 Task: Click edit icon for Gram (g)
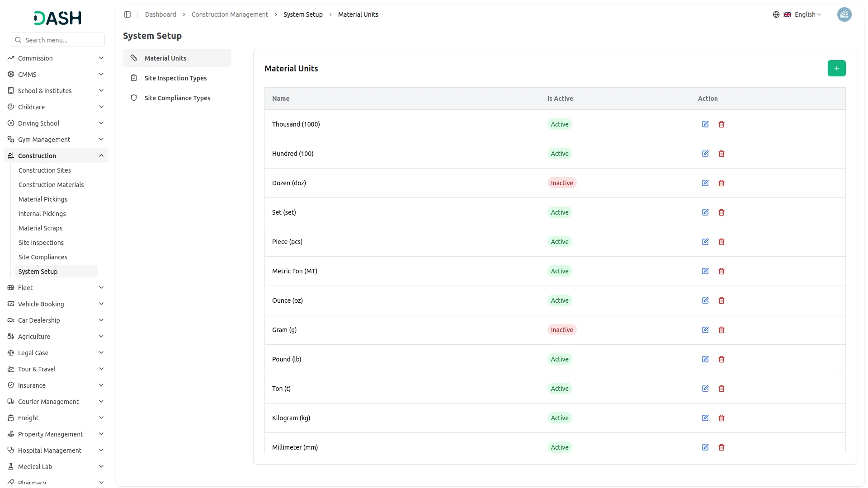pos(705,330)
